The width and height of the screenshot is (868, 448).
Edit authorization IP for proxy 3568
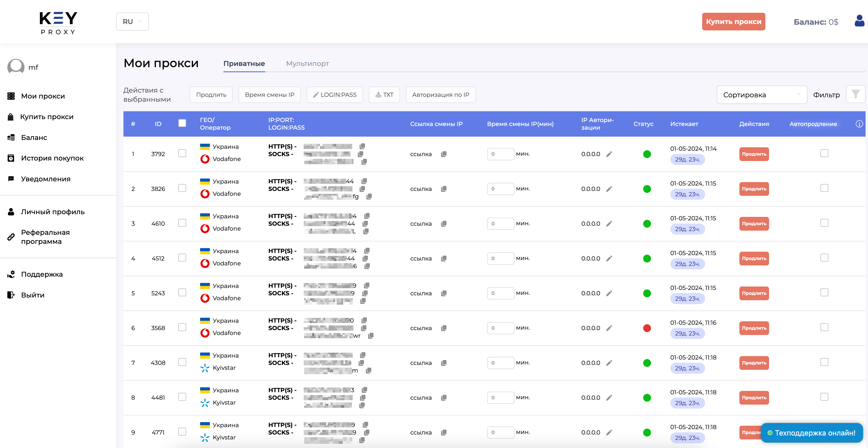tap(609, 328)
